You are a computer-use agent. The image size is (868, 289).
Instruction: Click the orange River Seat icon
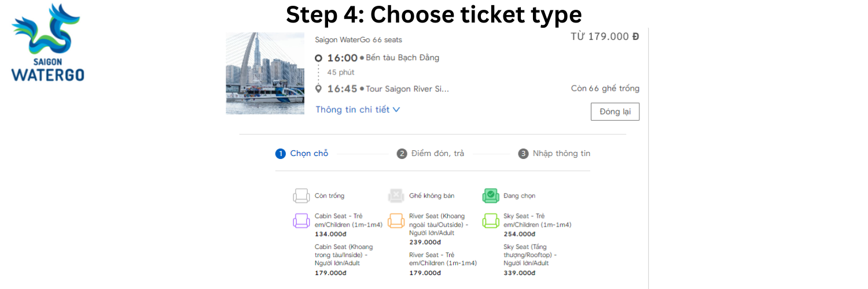(x=396, y=221)
